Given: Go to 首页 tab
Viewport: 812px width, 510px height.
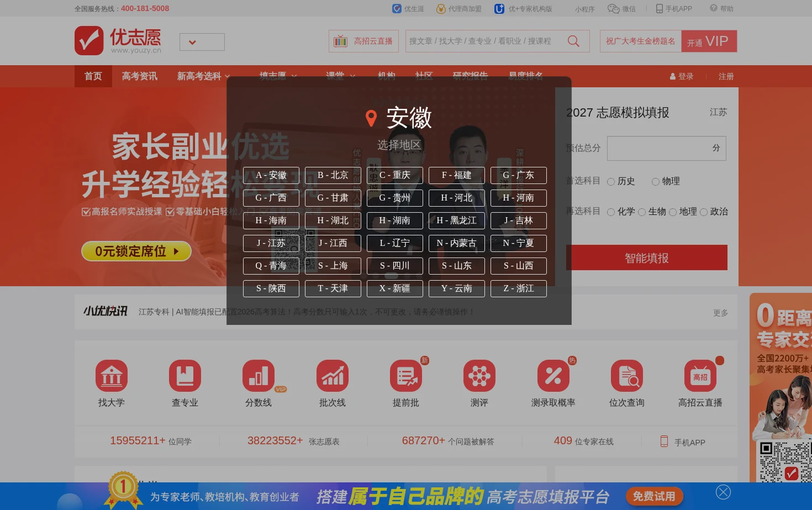Looking at the screenshot, I should [93, 76].
